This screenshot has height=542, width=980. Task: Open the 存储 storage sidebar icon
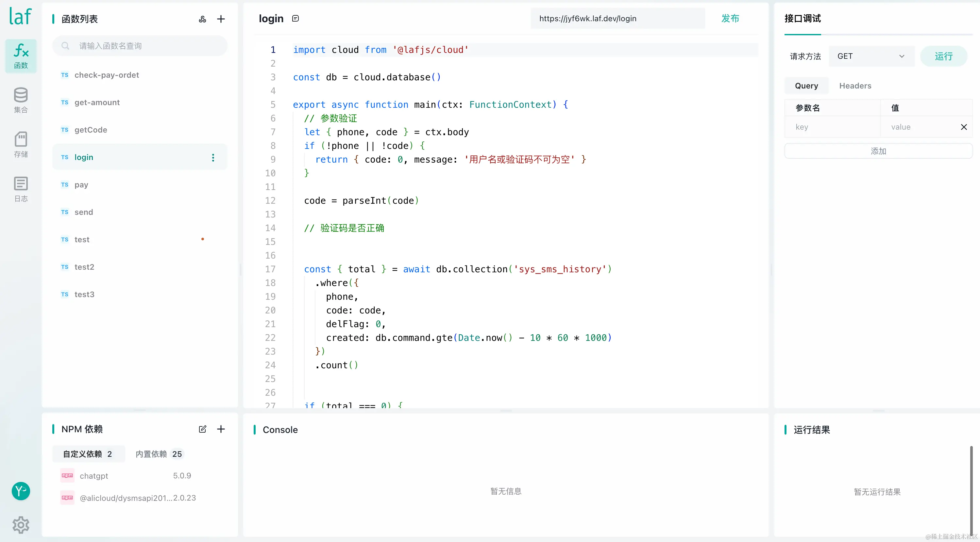point(21,144)
